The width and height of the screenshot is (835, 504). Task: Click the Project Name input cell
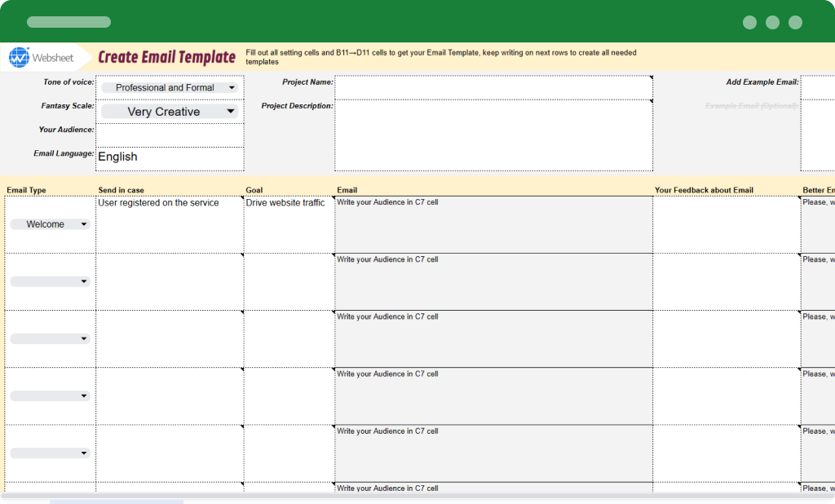(493, 87)
